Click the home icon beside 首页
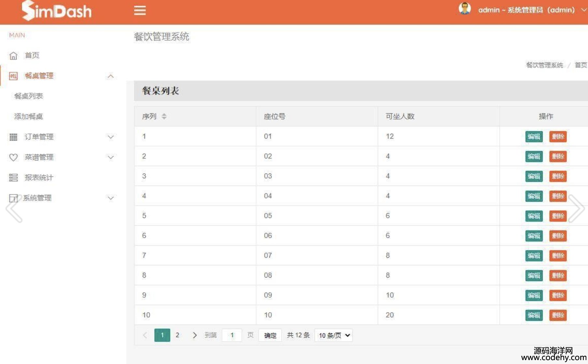The width and height of the screenshot is (588, 364). 13,56
